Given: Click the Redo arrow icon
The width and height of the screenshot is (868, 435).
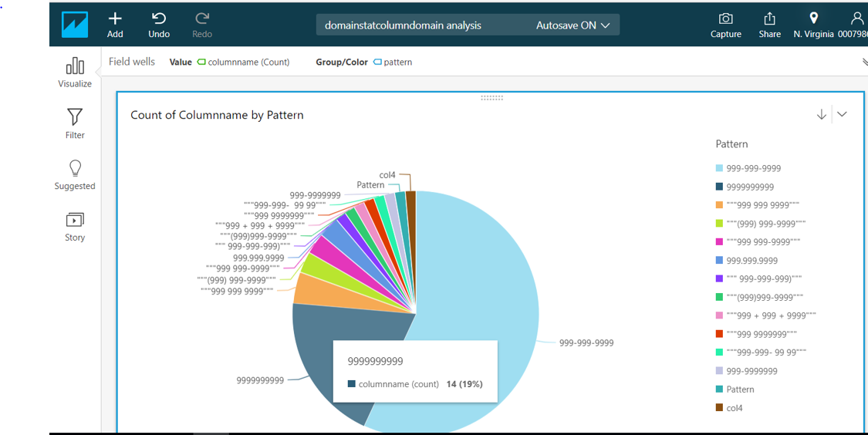Looking at the screenshot, I should pyautogui.click(x=202, y=19).
